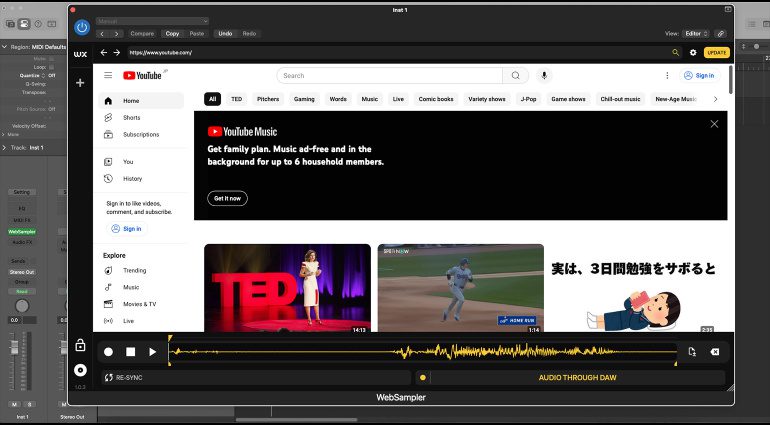This screenshot has width=770, height=425.
Task: Click the Paste button
Action: tap(197, 34)
